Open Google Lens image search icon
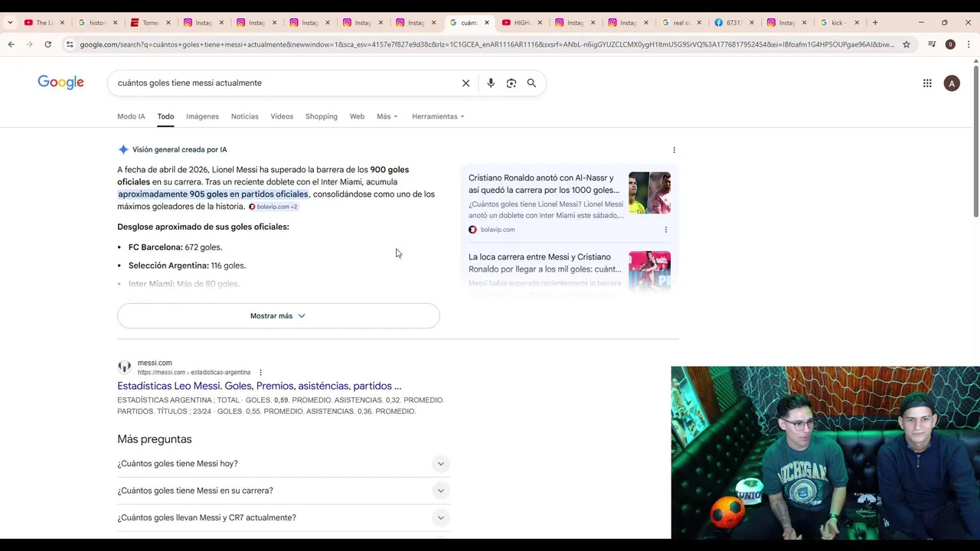 point(511,83)
